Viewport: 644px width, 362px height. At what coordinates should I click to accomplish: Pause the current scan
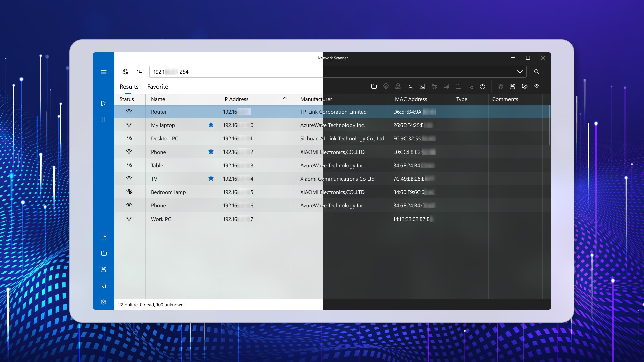point(104,119)
